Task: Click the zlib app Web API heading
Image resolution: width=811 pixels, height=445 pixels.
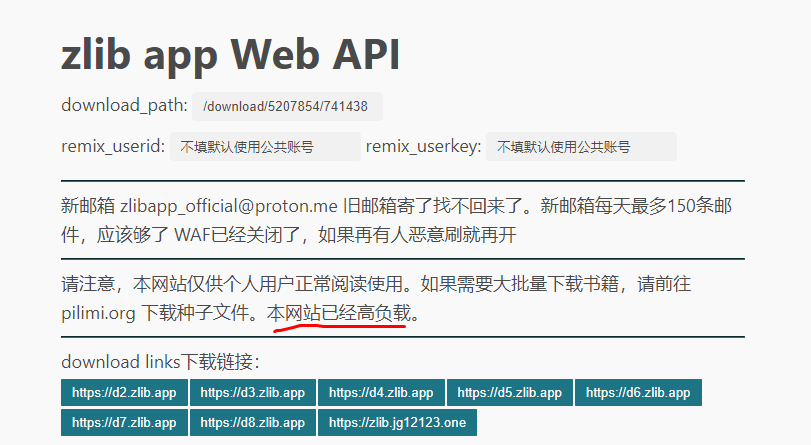Action: 231,56
